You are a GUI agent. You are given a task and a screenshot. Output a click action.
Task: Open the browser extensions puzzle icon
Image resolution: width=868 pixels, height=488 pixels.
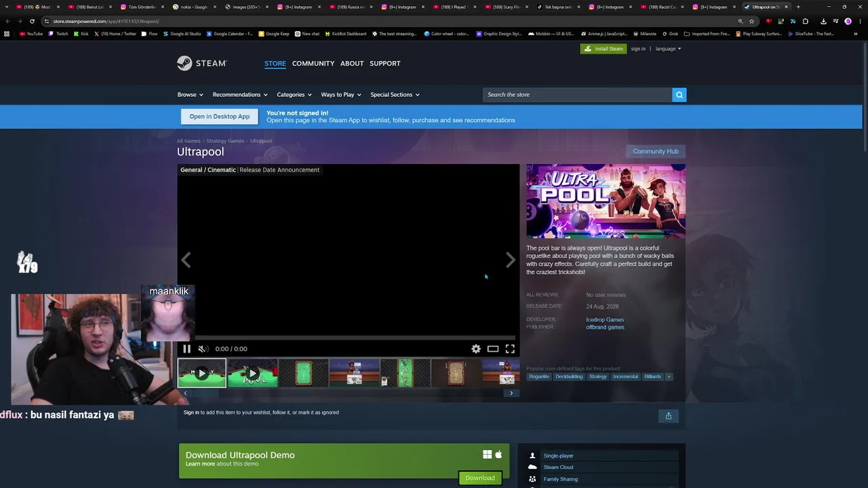805,21
